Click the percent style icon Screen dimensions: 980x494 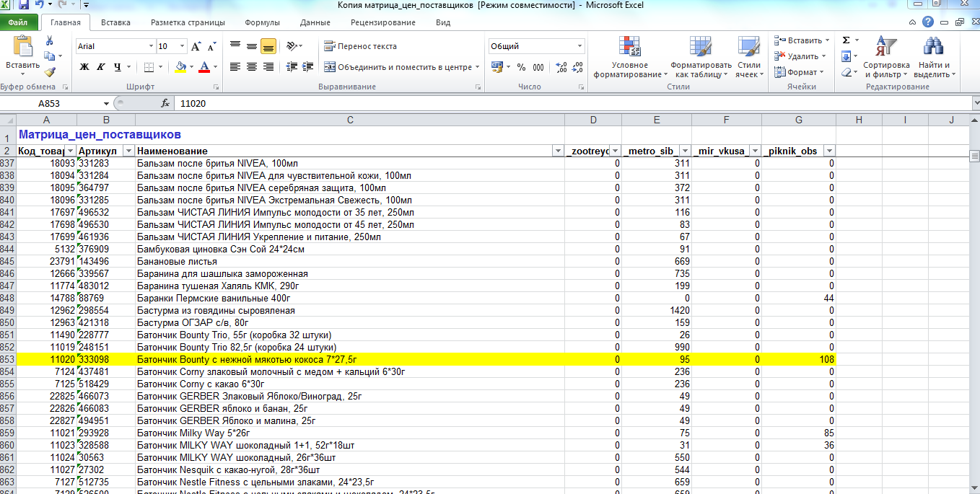[521, 67]
